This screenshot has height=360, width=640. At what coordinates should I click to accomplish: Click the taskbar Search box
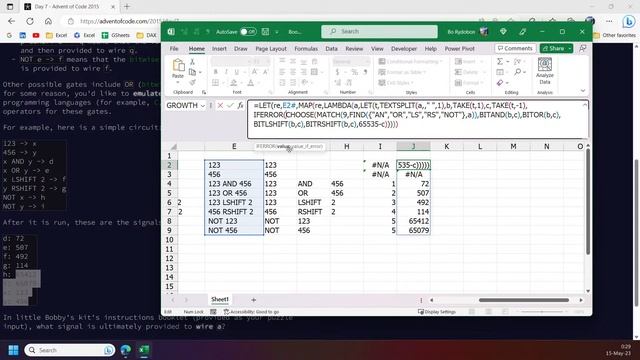click(69, 350)
